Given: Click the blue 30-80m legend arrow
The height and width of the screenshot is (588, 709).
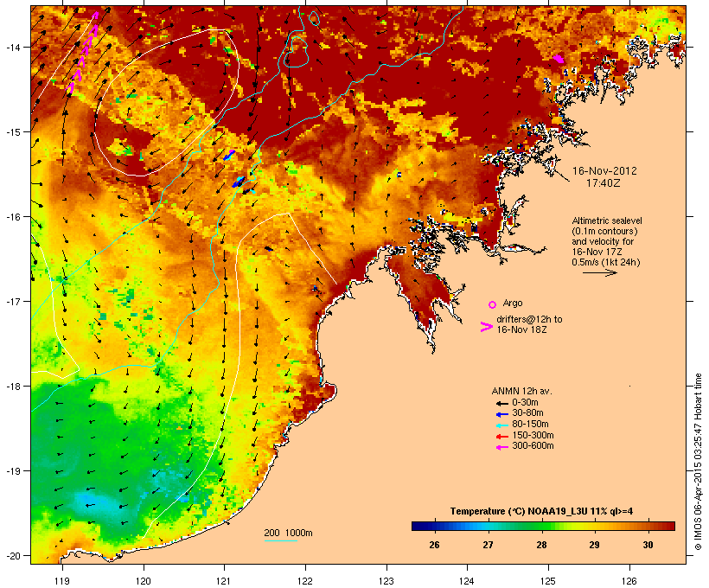Looking at the screenshot, I should tap(501, 414).
